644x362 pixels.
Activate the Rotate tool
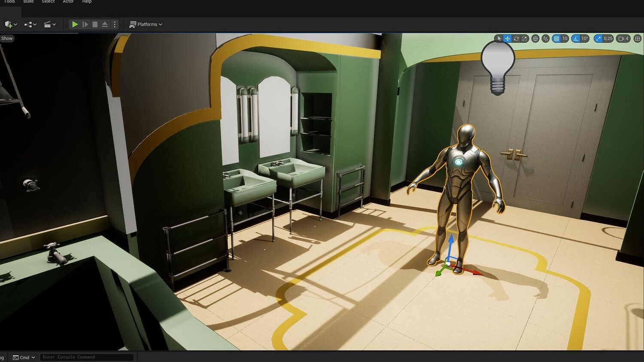click(516, 39)
